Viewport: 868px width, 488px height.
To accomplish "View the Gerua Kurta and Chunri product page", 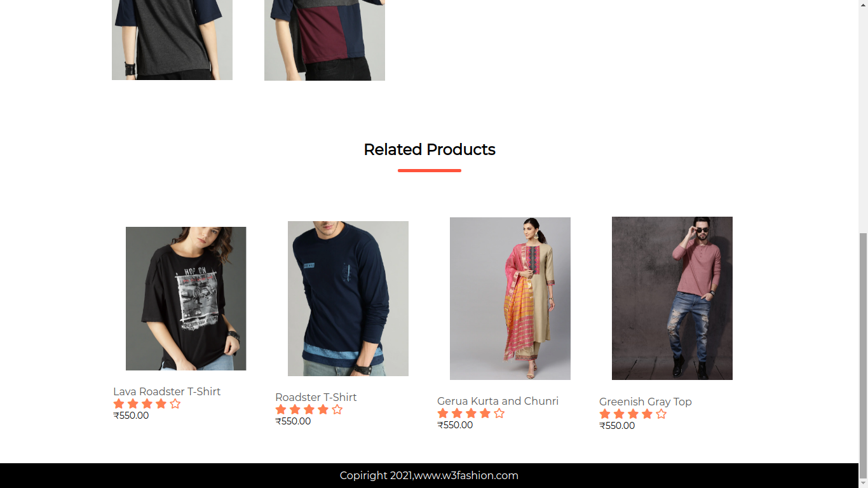I will click(498, 401).
